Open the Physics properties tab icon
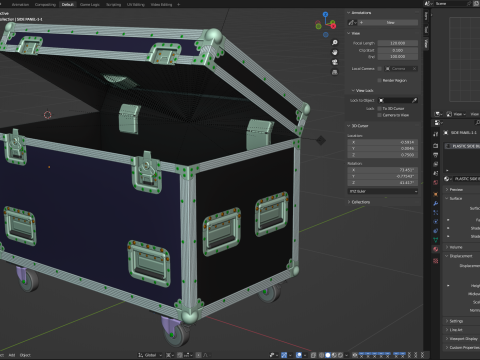The image size is (480, 360). [436, 221]
